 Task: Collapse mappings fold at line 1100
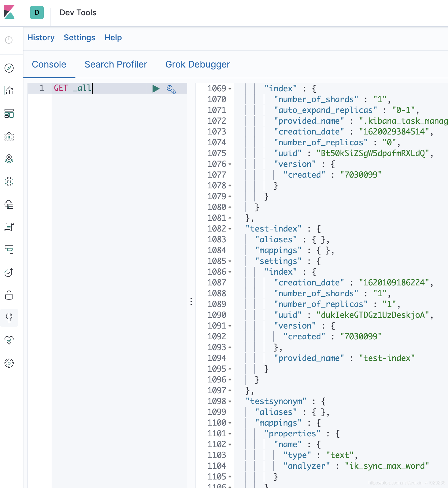(x=230, y=423)
